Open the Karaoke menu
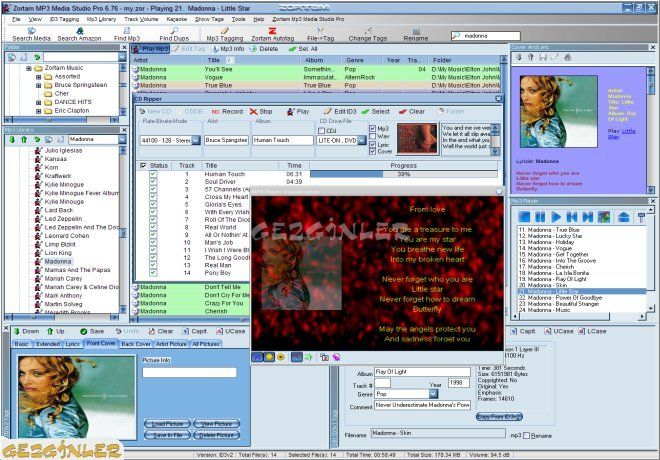Screen dimensions: 660x460 (177, 19)
